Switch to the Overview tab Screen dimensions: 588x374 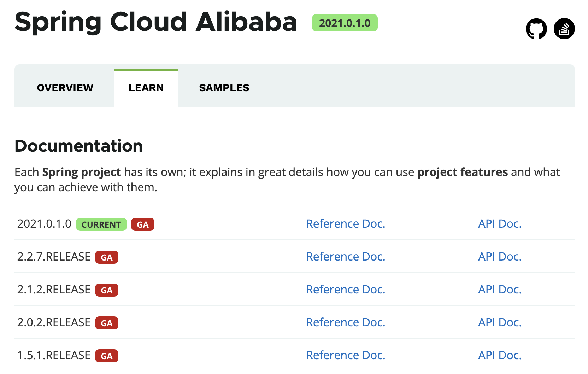click(x=65, y=88)
